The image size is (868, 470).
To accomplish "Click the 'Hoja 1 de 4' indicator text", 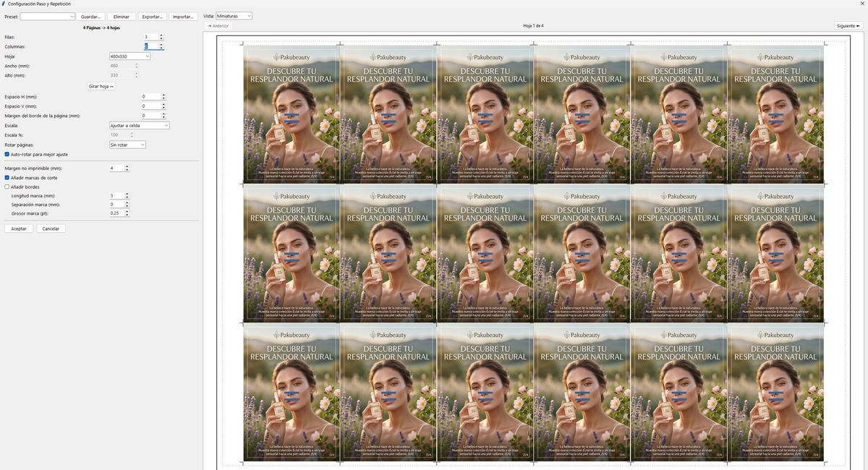I will (x=533, y=25).
